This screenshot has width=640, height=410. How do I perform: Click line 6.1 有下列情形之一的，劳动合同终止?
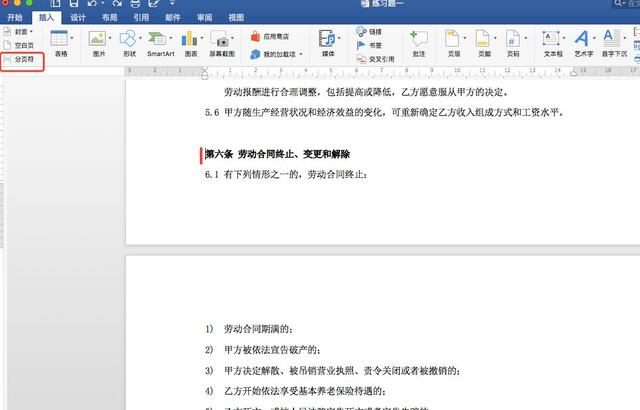[286, 175]
